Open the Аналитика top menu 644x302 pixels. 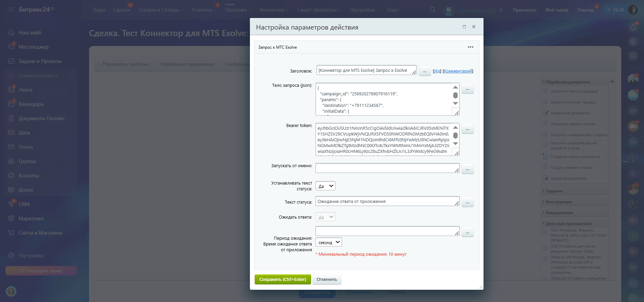274,10
